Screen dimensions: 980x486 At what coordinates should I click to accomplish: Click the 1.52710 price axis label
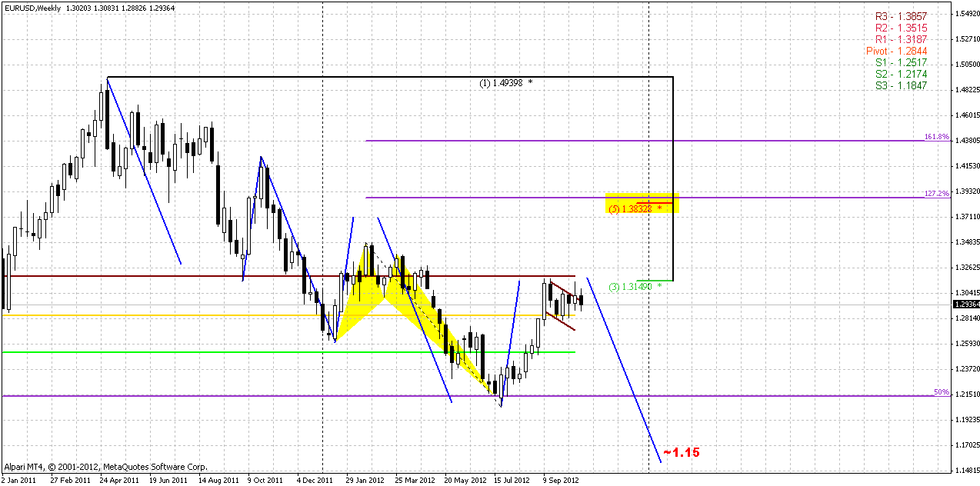967,39
